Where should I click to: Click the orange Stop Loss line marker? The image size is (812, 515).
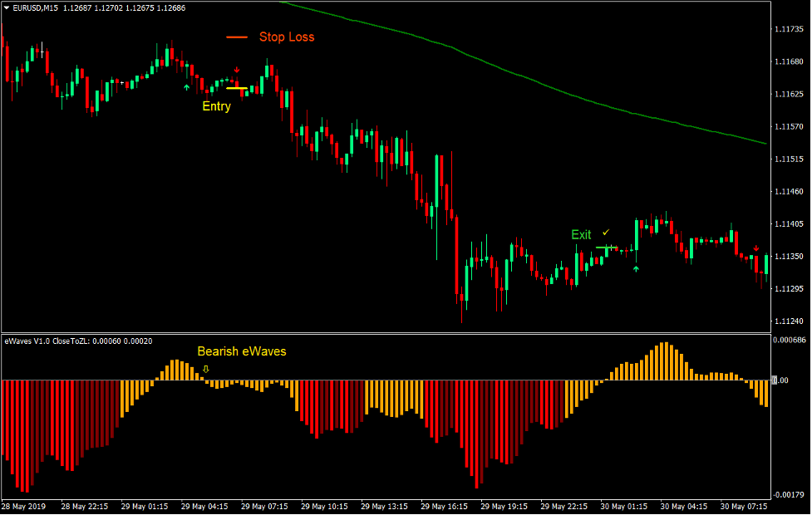click(x=239, y=37)
